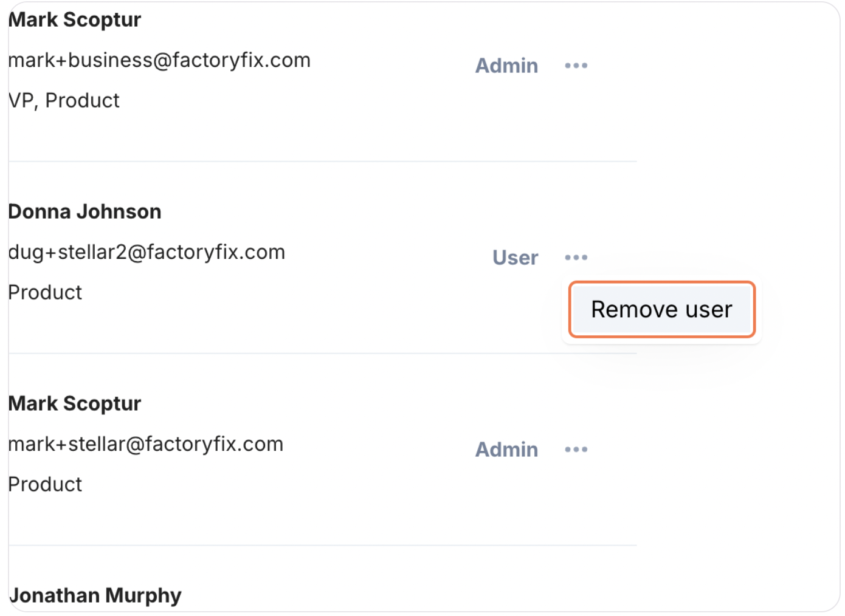Click blank space below mark+stellar's Product text

243,519
